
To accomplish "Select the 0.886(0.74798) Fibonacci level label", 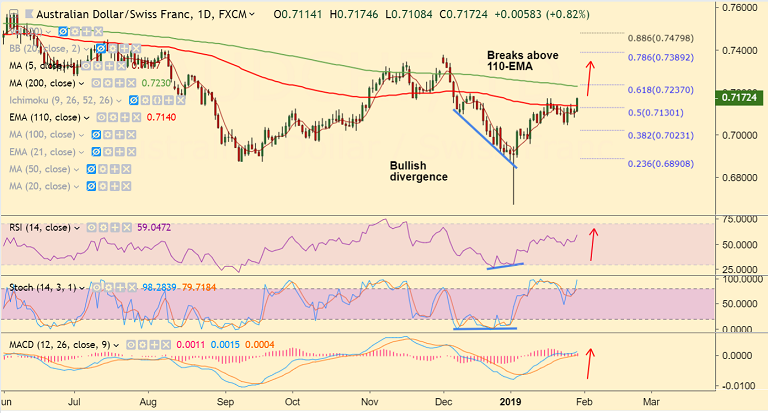I will [x=661, y=38].
